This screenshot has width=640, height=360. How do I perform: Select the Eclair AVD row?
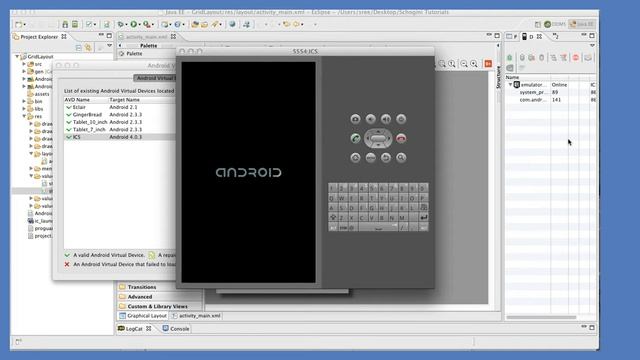120,107
